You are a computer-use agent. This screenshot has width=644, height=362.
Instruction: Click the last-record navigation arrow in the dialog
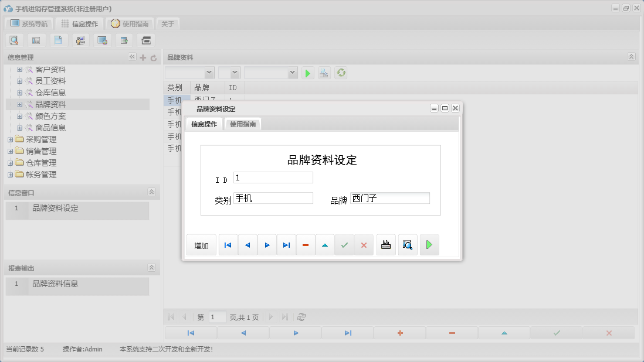point(286,245)
